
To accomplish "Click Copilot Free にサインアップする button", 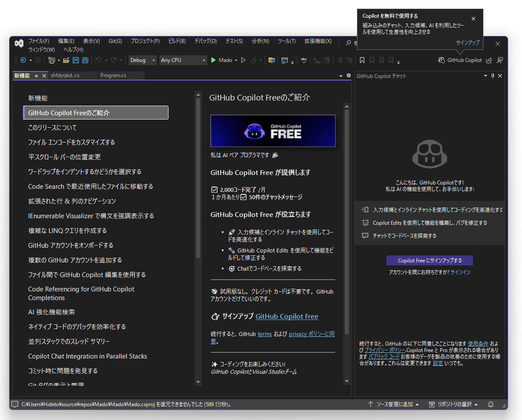I will (429, 260).
